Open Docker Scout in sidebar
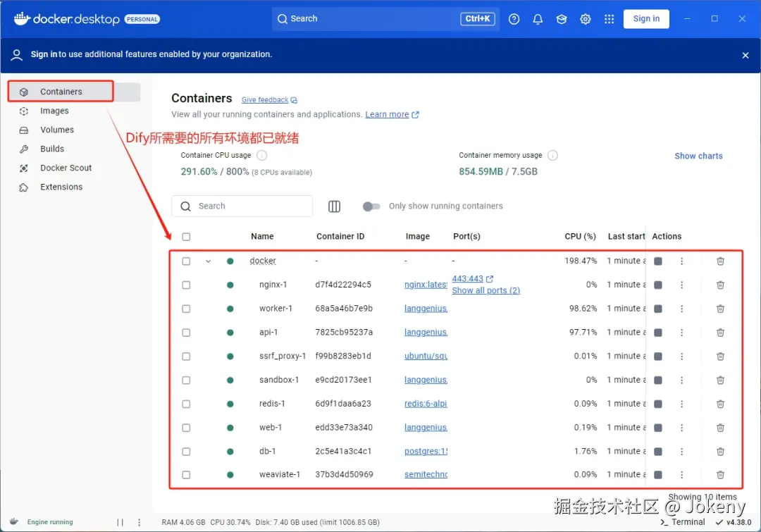 point(66,168)
